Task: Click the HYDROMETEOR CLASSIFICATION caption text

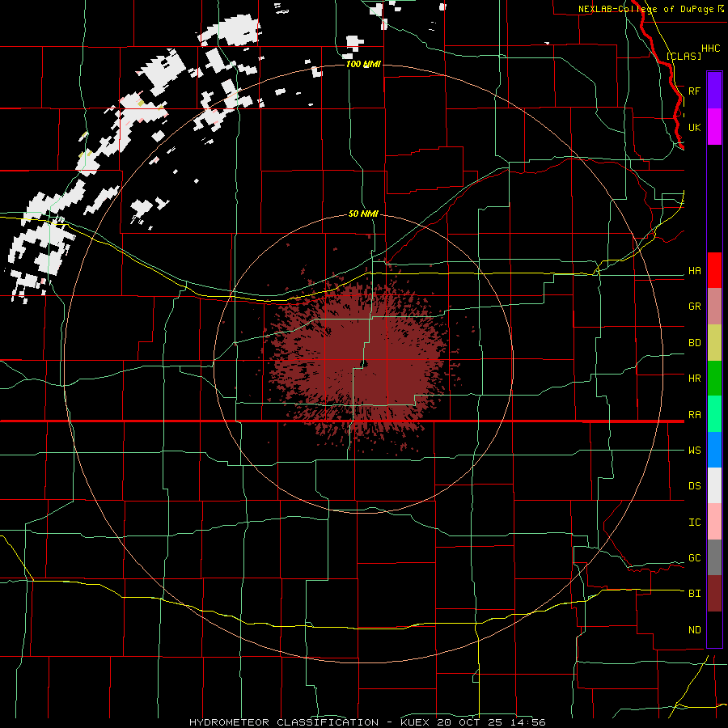Action: pyautogui.click(x=284, y=722)
